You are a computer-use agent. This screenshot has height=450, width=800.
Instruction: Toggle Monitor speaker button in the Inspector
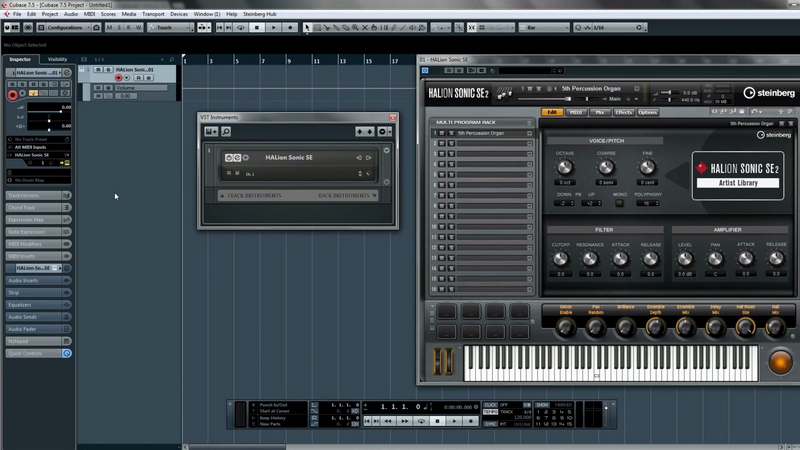coord(22,93)
